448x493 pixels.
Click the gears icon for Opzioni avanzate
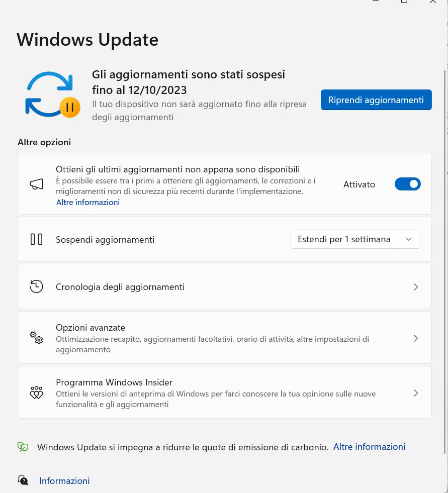37,338
